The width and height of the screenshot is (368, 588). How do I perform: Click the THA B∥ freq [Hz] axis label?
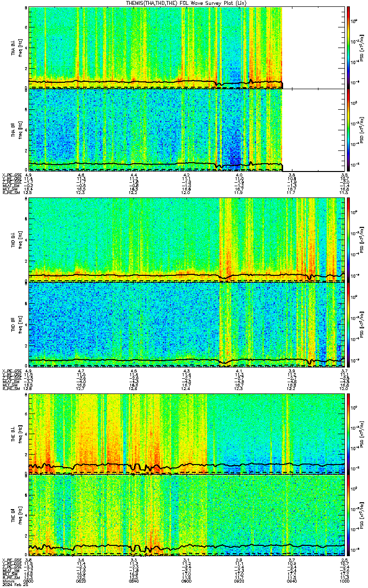[20, 129]
